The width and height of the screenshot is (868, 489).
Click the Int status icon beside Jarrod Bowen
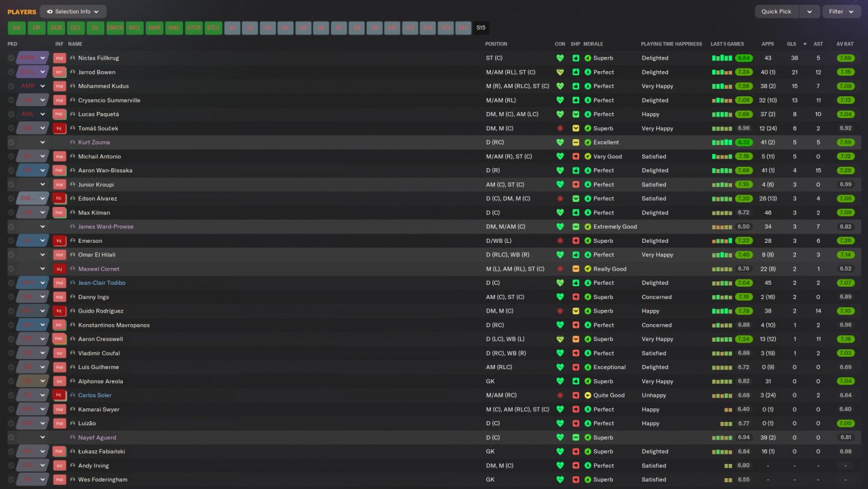[60, 72]
